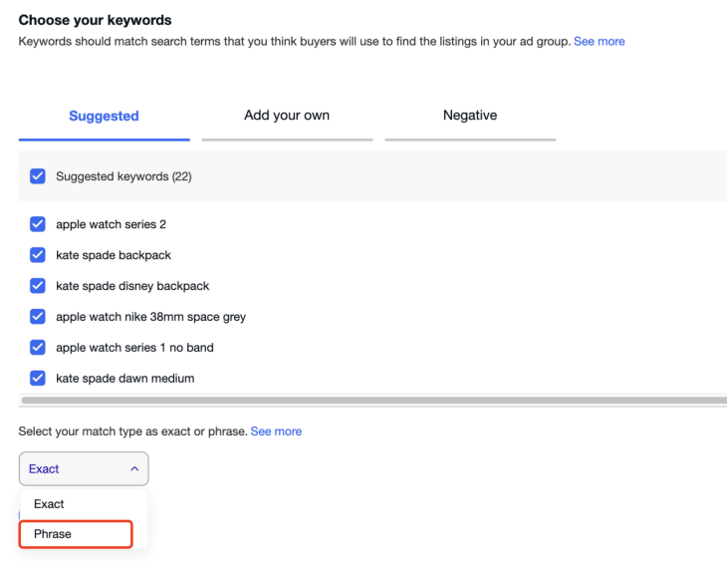The width and height of the screenshot is (728, 563).
Task: Deselect apple watch nike 38mm space grey
Action: pos(38,317)
